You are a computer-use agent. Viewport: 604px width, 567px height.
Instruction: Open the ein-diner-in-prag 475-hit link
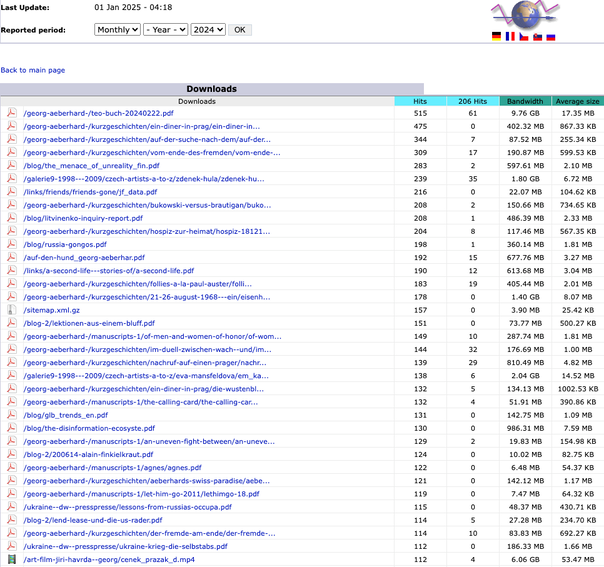(x=141, y=126)
